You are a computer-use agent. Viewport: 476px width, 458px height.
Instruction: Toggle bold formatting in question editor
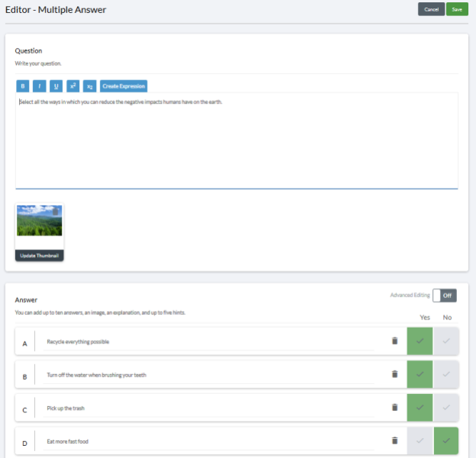23,86
